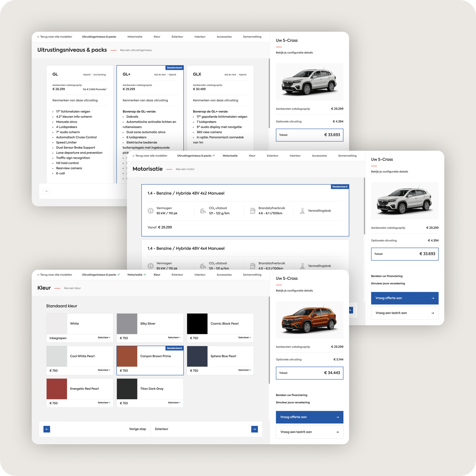
Task: Open Bekijk je configuratie details in Motorisatie window
Action: pos(389,172)
